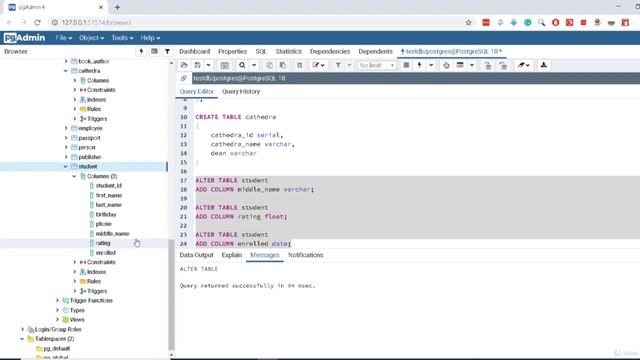The width and height of the screenshot is (640, 360).
Task: Click the Paste icon in query toolbar
Action: [x=283, y=65]
